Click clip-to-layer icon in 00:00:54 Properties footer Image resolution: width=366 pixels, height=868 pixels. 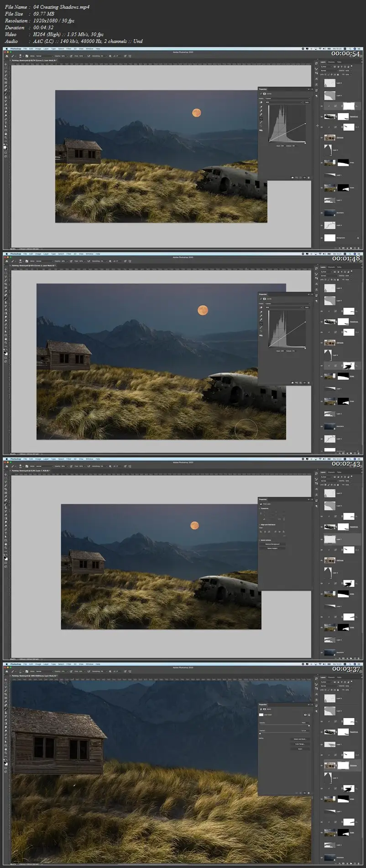pos(292,178)
